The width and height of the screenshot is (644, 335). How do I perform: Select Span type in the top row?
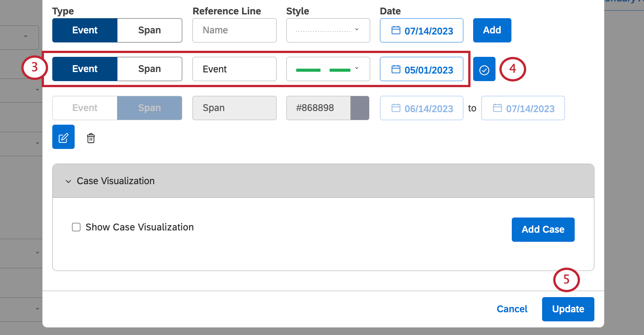pyautogui.click(x=150, y=30)
